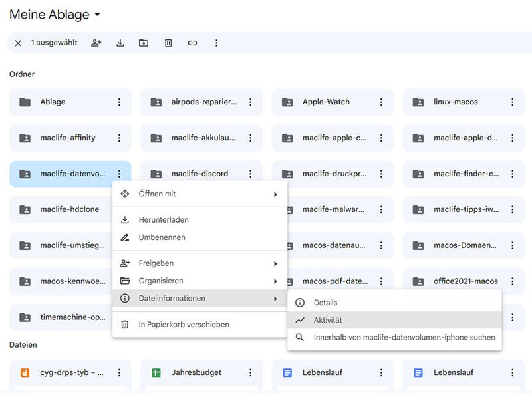
Task: Click the trash icon to delete the selection
Action: (168, 43)
